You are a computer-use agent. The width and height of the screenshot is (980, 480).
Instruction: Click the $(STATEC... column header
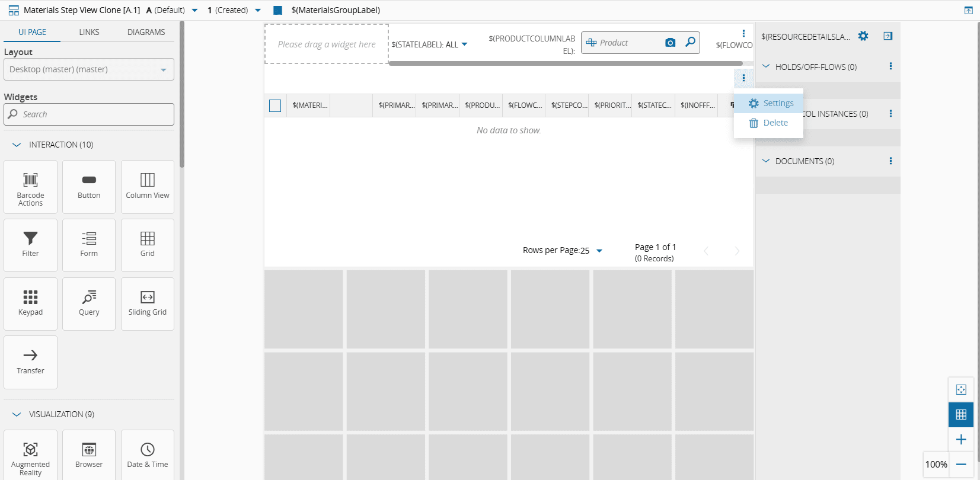[653, 105]
